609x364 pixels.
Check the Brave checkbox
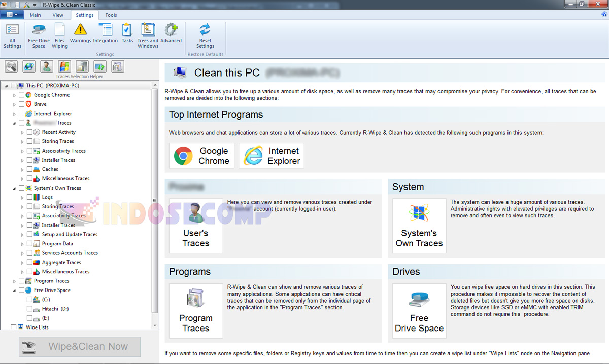tap(21, 104)
